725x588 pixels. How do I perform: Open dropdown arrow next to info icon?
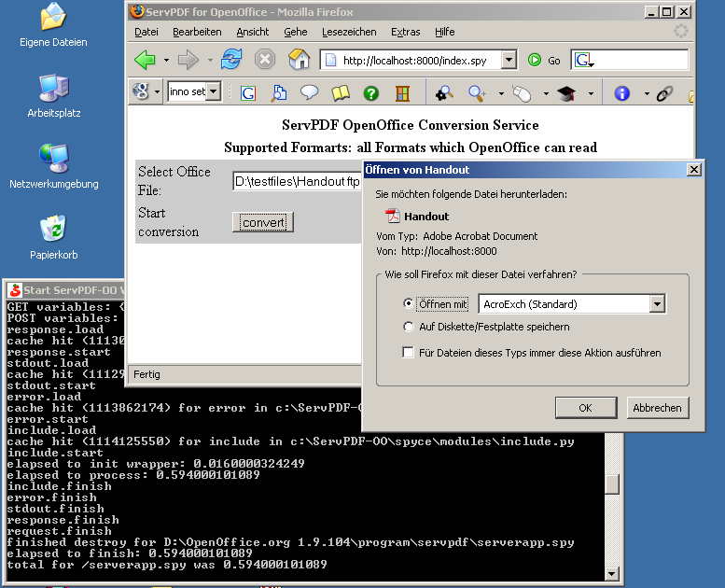(x=647, y=94)
